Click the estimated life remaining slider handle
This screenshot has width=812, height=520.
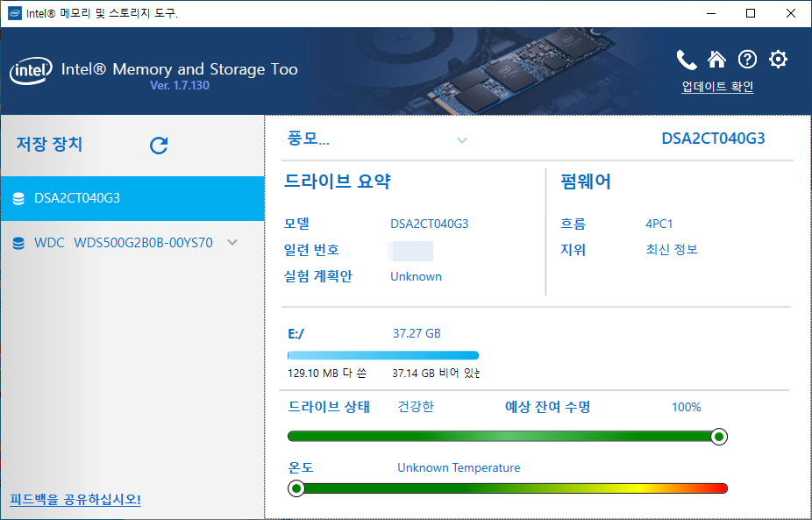pyautogui.click(x=719, y=437)
